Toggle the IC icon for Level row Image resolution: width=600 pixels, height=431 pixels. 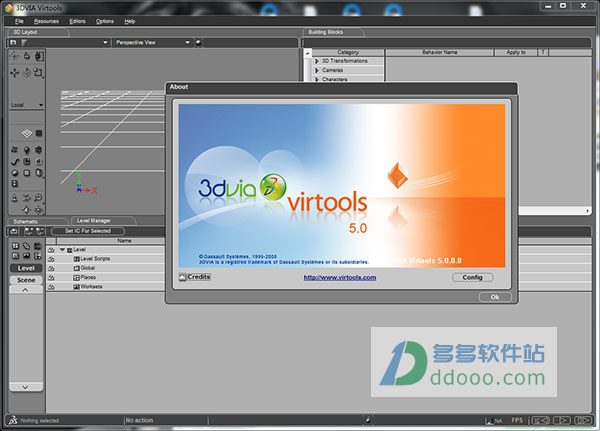click(x=51, y=250)
